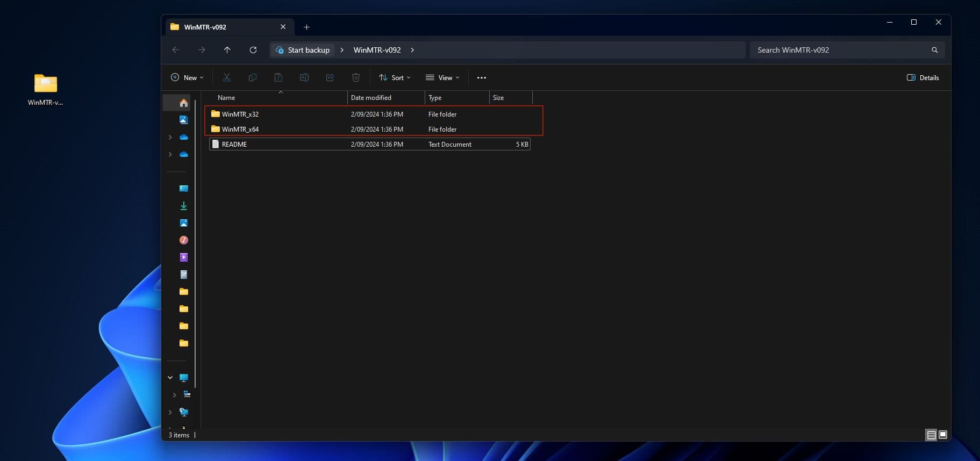Refresh the current folder view

coord(253,50)
